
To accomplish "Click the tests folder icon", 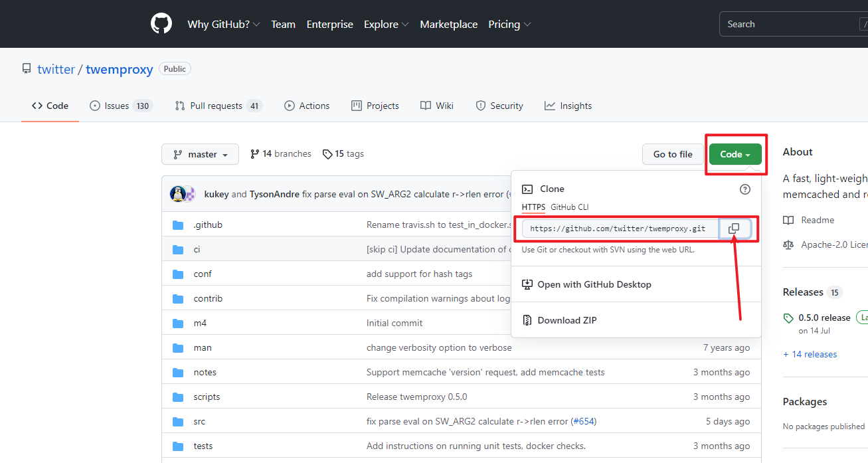I will pyautogui.click(x=178, y=446).
